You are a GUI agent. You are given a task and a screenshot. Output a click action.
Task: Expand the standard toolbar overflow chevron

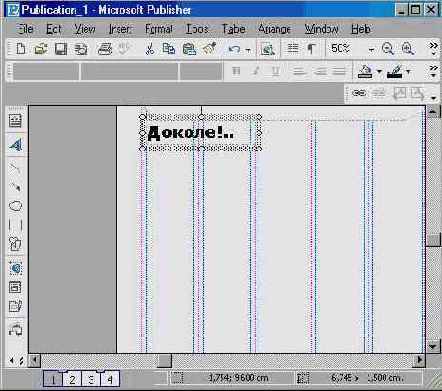433,49
